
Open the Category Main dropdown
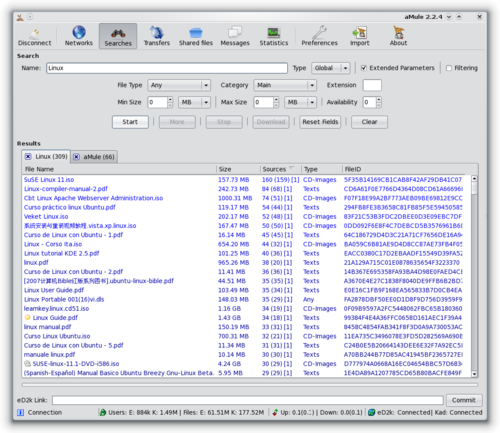(x=285, y=85)
